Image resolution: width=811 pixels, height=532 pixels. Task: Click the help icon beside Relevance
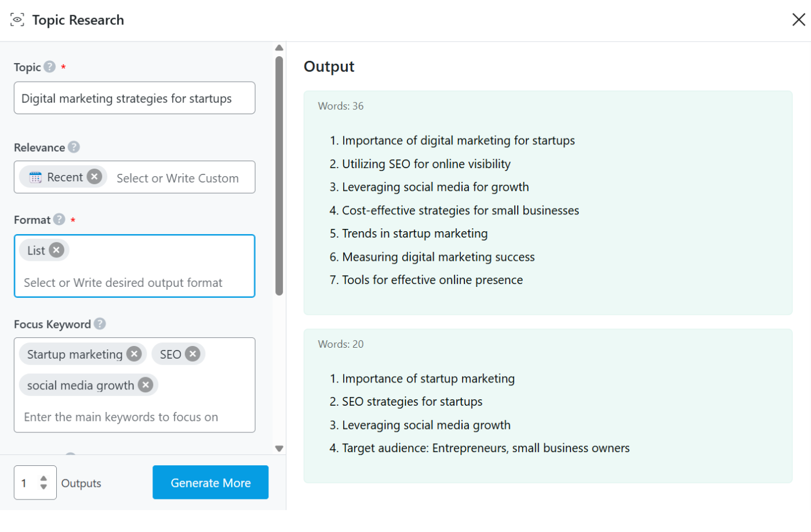(x=74, y=147)
